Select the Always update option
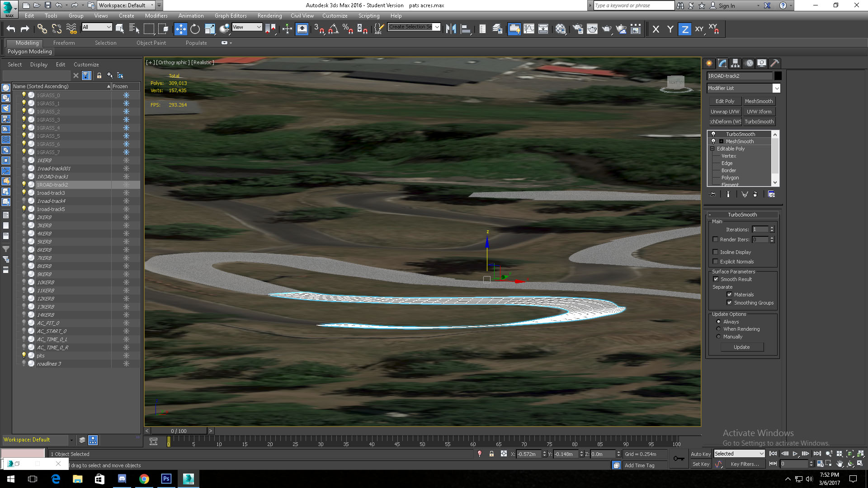This screenshot has width=868, height=488. coord(718,322)
